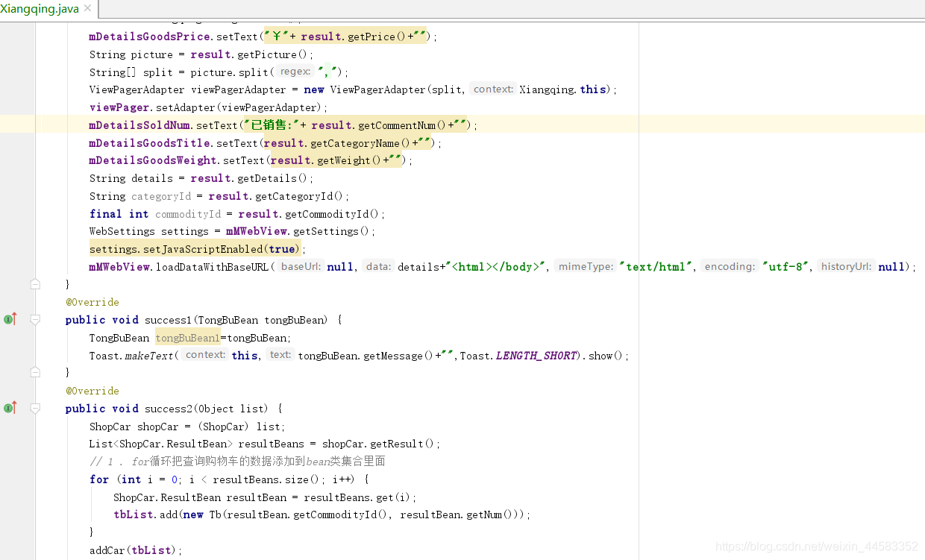Click fold end marker below the Toast.makeText line
This screenshot has width=925, height=560.
pos(35,372)
